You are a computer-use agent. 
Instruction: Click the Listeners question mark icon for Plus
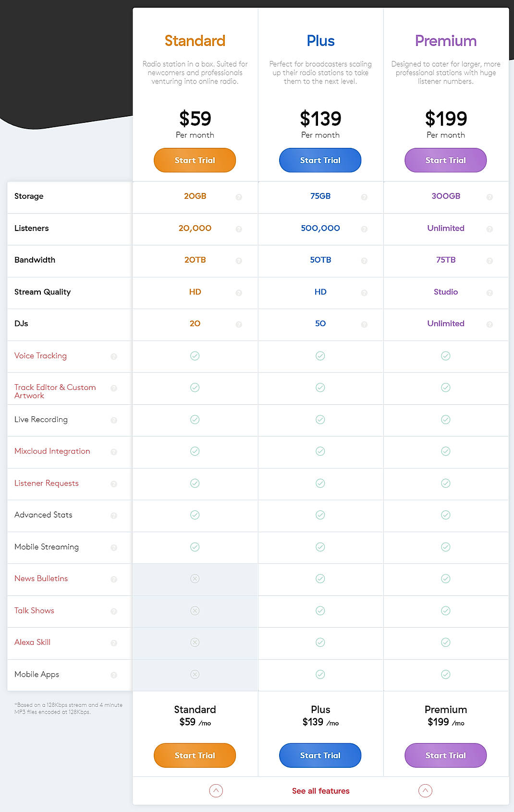364,229
